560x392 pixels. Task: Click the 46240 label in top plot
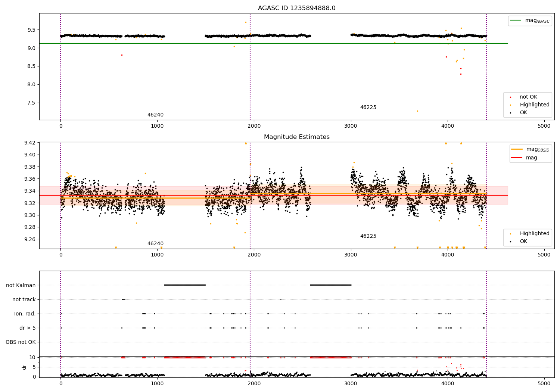tap(155, 115)
